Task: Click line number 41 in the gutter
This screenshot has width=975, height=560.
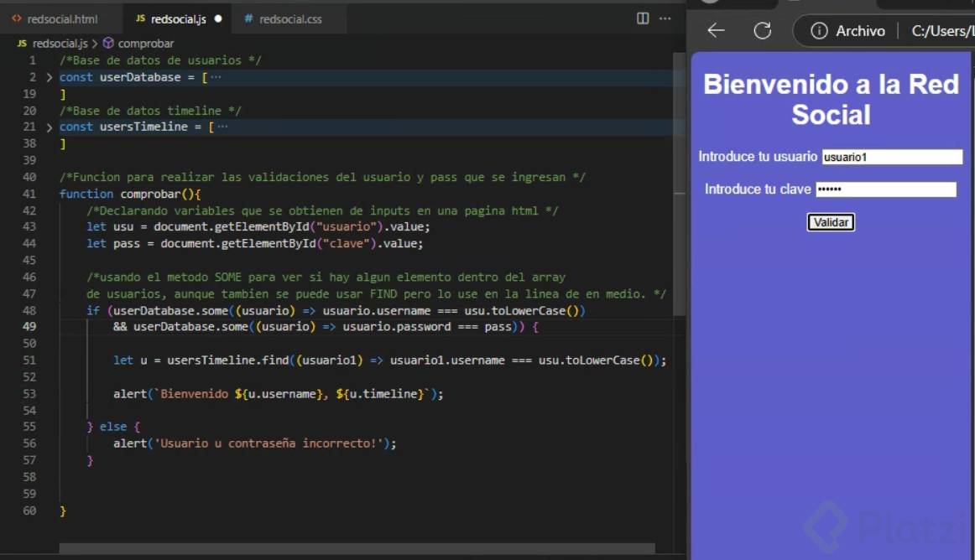Action: click(29, 194)
